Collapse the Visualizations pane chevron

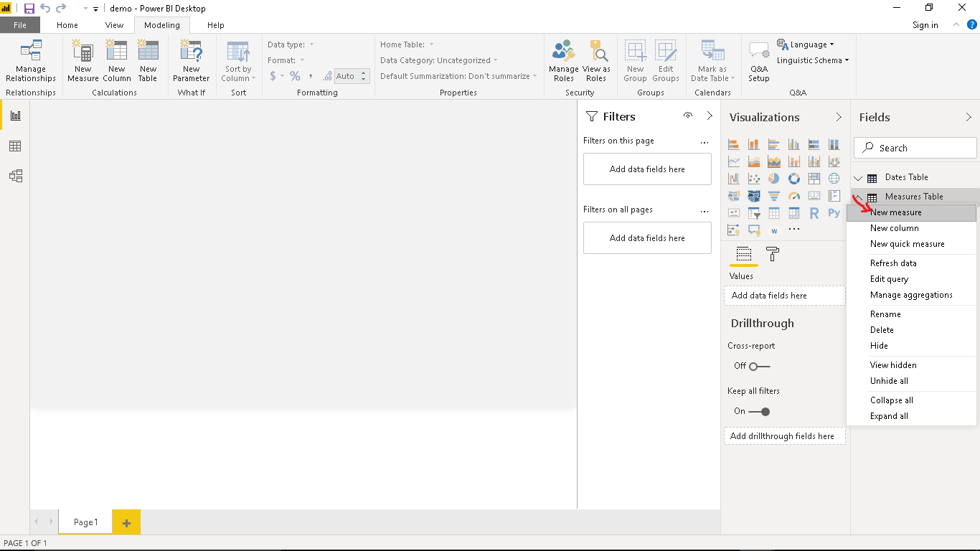tap(839, 117)
